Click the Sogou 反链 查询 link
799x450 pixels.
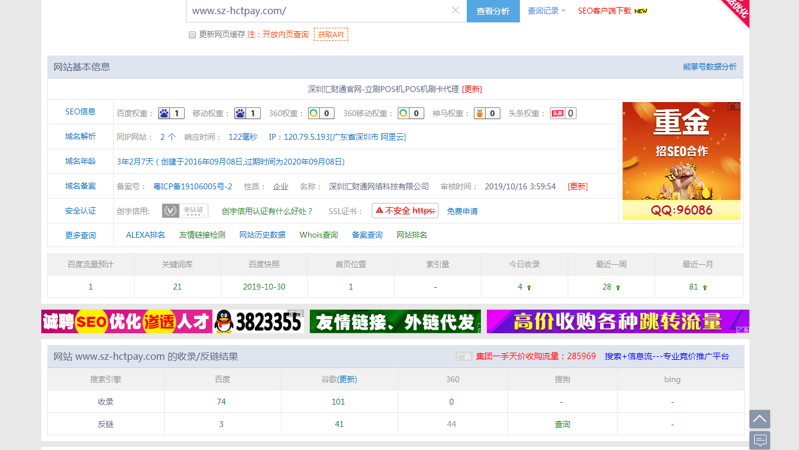click(562, 424)
